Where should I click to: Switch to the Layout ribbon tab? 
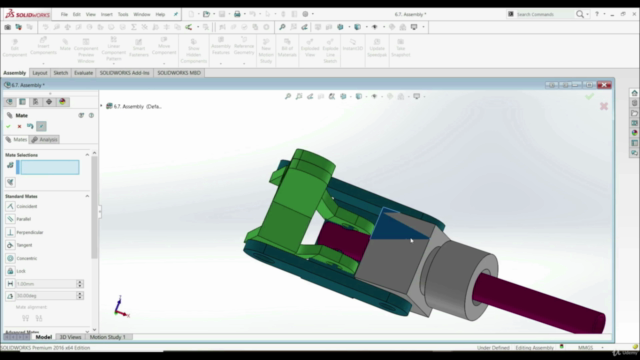[40, 73]
